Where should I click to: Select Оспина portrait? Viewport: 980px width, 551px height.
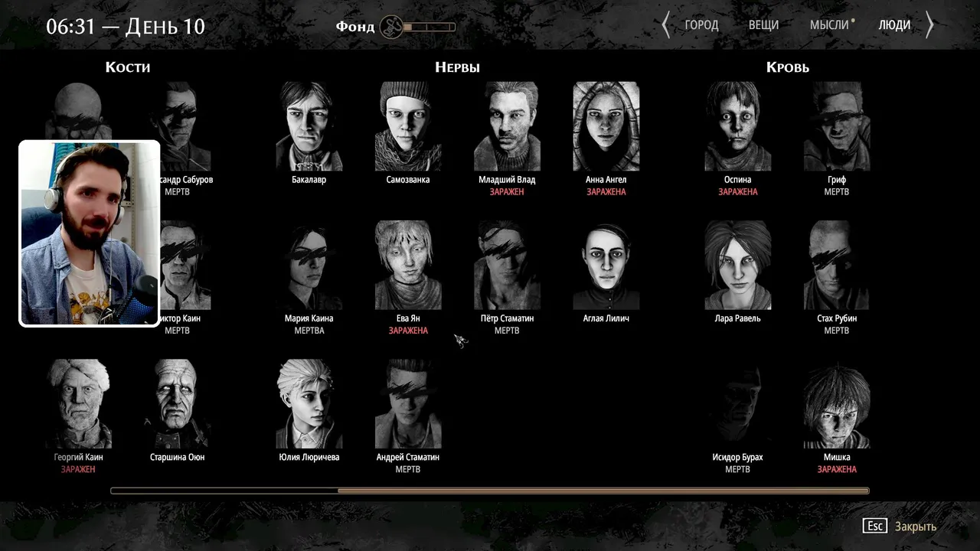click(738, 126)
